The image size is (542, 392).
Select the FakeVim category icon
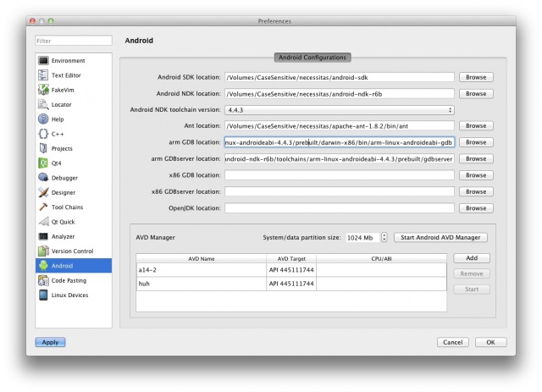(x=43, y=90)
